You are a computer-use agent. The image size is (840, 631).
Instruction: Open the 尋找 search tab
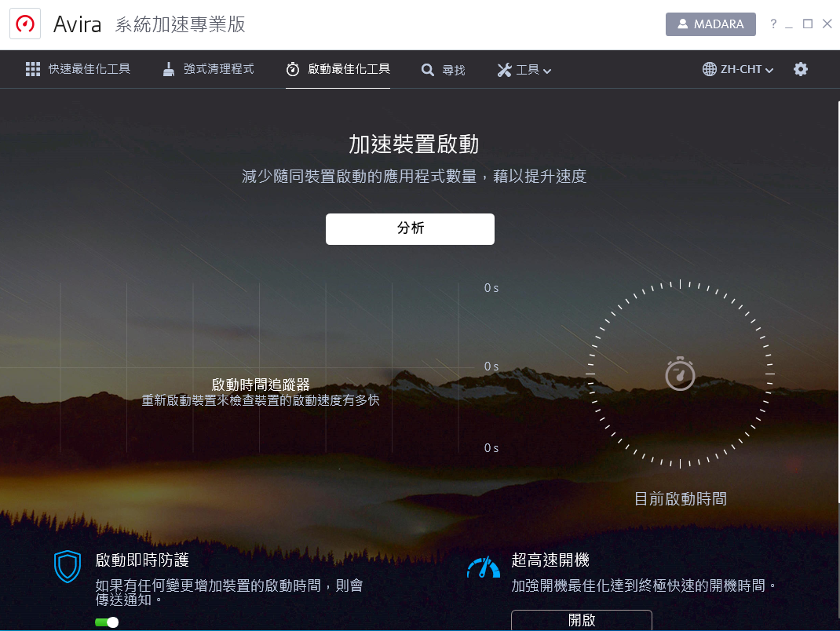[x=443, y=70]
